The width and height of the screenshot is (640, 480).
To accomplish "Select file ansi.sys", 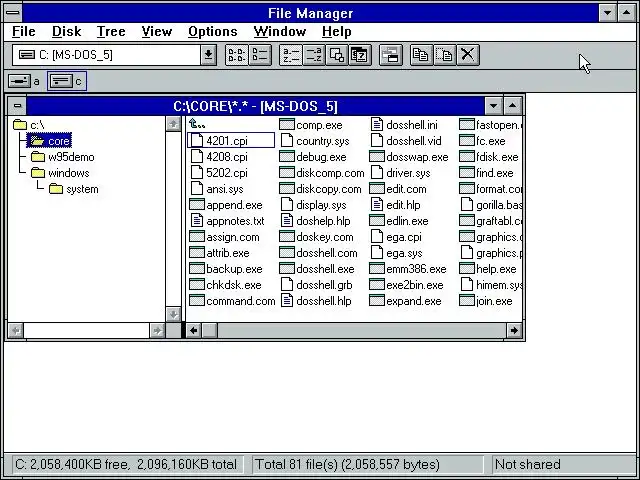I will [218, 189].
